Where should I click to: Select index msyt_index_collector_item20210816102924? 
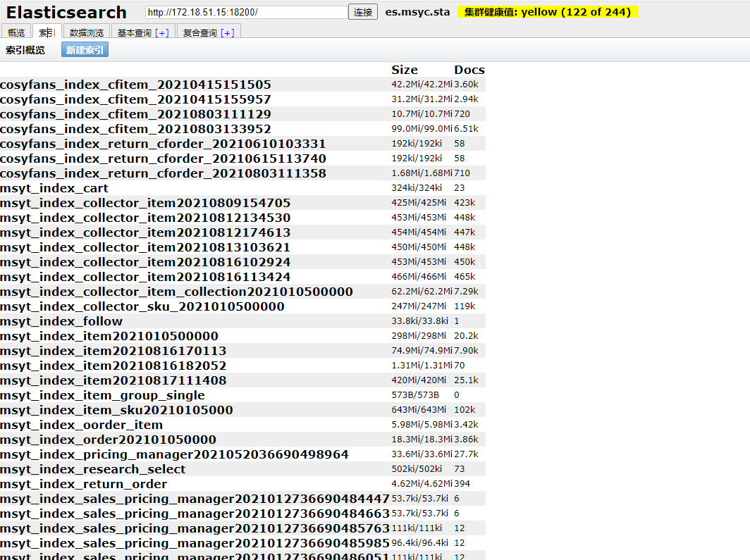coord(145,262)
